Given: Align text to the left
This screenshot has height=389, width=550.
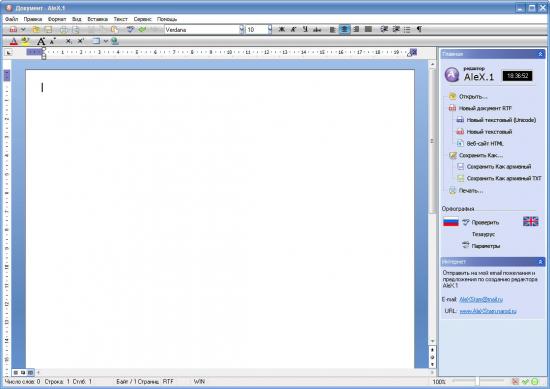Looking at the screenshot, I should 333,29.
